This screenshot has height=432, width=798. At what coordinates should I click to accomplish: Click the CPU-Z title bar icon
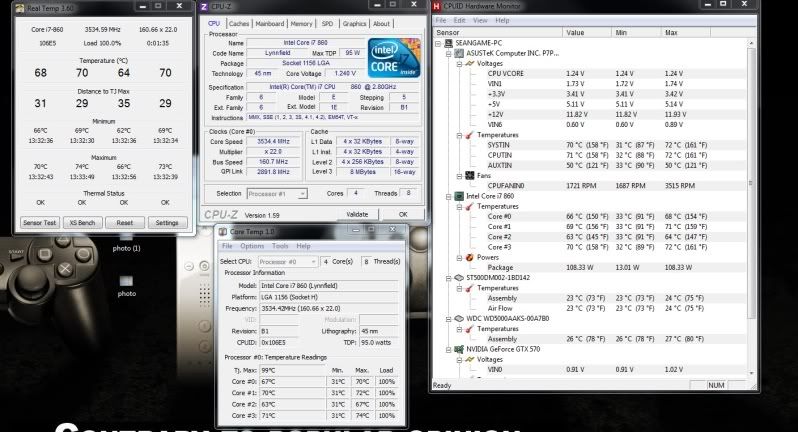tap(205, 7)
